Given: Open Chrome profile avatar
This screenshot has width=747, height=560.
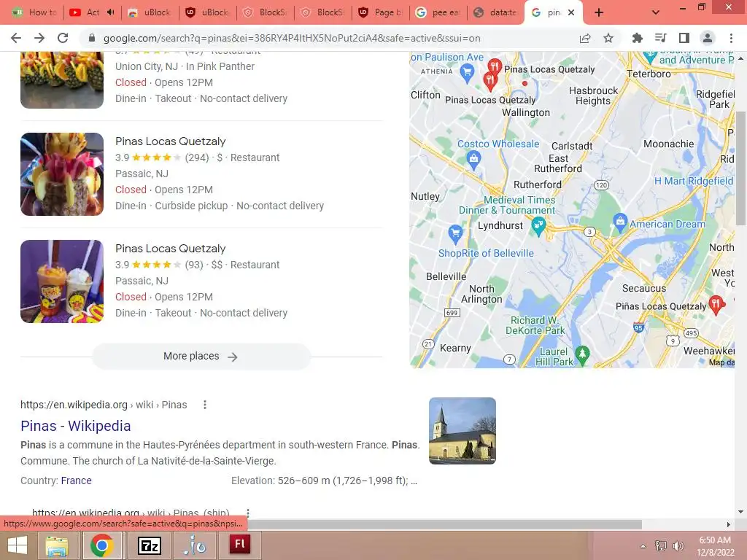Looking at the screenshot, I should coord(708,38).
